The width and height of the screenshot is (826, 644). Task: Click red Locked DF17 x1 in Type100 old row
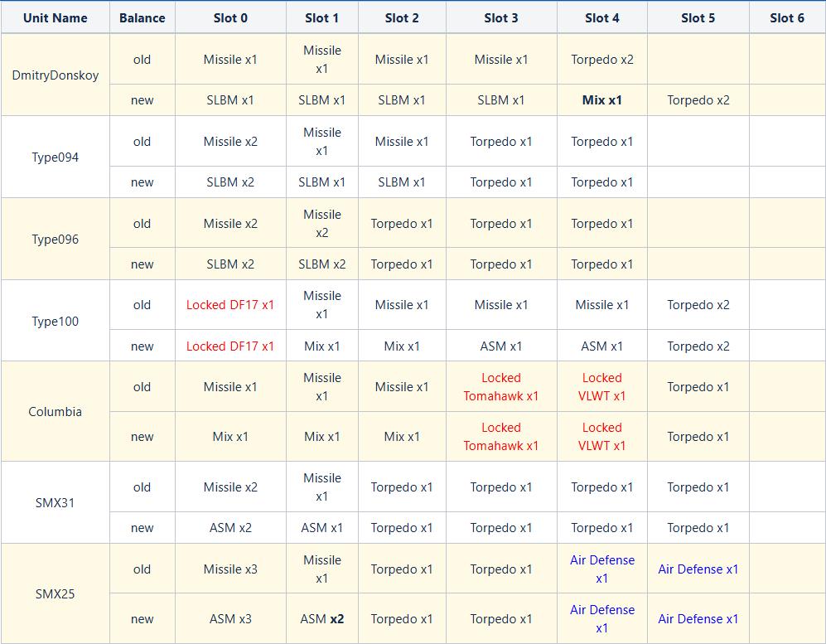pos(230,305)
